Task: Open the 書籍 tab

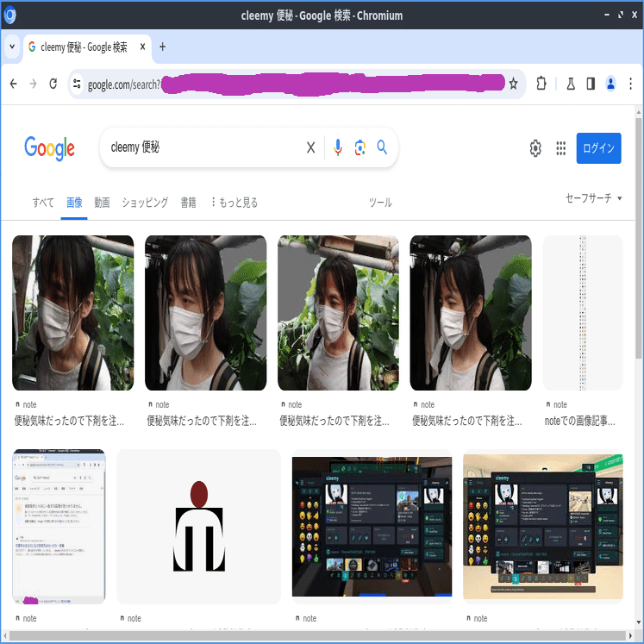Action: tap(189, 203)
